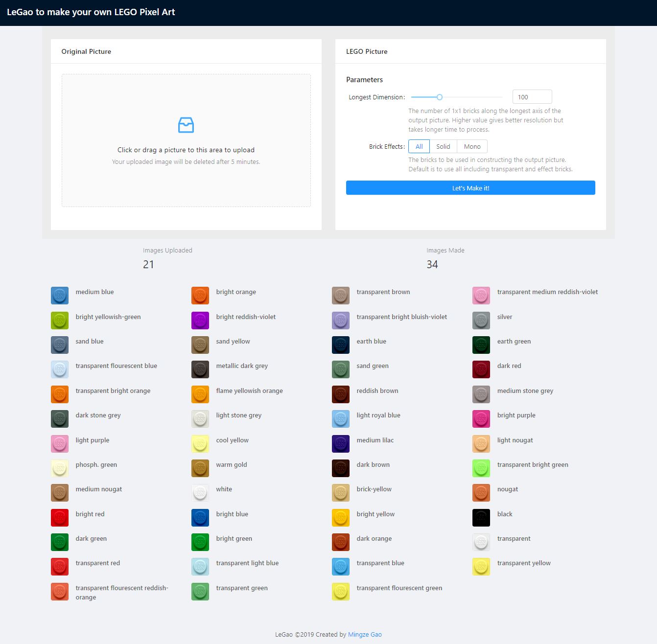
Task: Click the bright purple brick icon
Action: click(481, 419)
